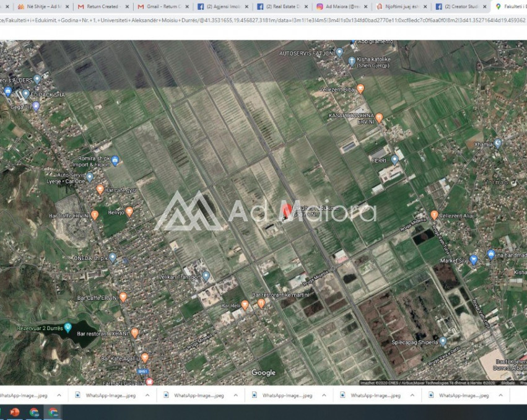Viewport: 527px width, 420px height.
Task: Open the Spiecapag Shiperia marker
Action: tap(443, 341)
